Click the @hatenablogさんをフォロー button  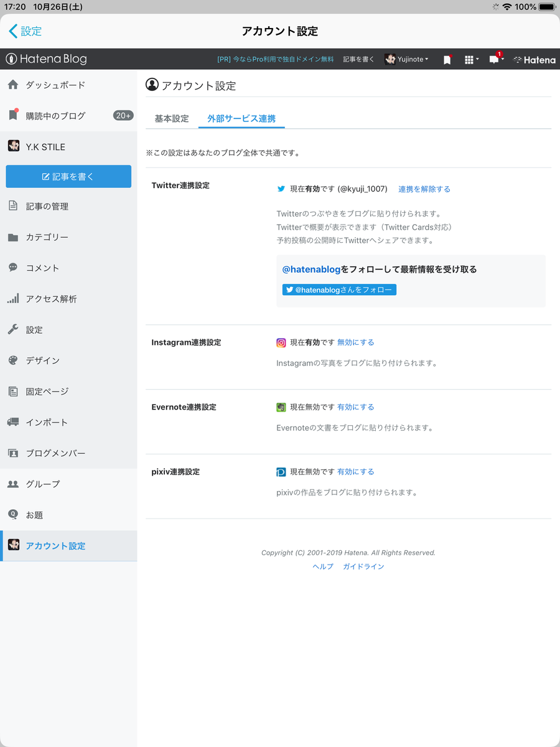pyautogui.click(x=339, y=289)
